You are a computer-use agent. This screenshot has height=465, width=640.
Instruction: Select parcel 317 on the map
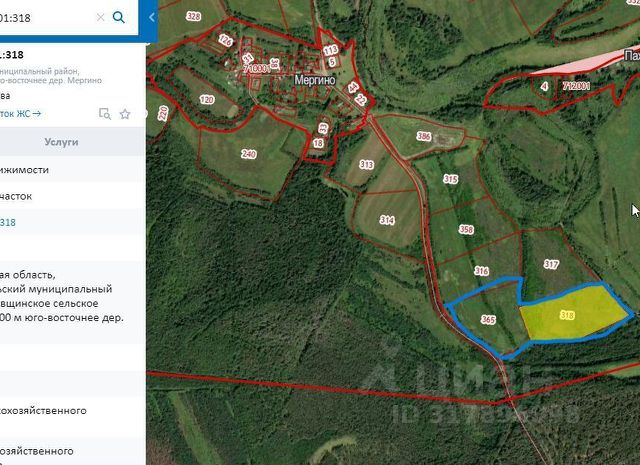pos(551,264)
